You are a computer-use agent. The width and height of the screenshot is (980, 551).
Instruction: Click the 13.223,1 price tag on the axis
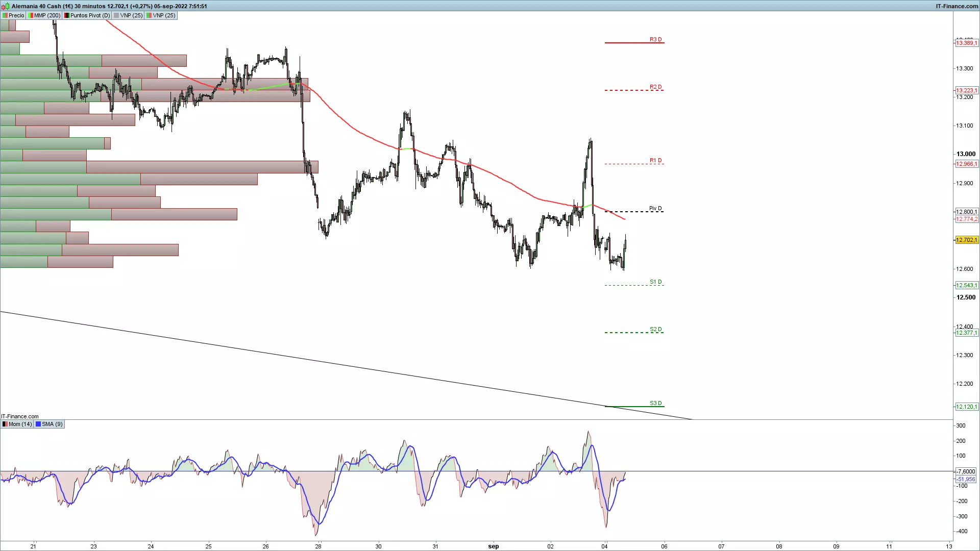pos(967,90)
